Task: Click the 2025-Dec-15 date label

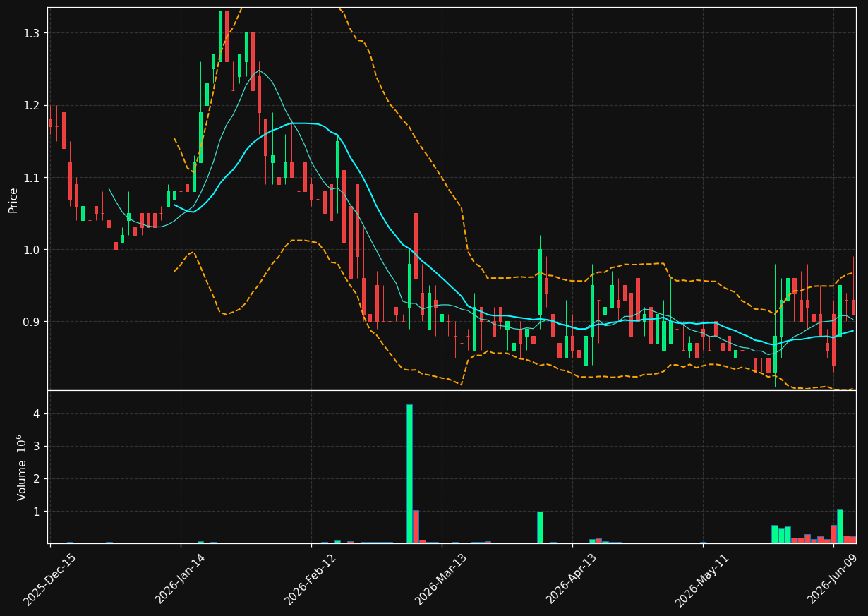Action: point(49,579)
